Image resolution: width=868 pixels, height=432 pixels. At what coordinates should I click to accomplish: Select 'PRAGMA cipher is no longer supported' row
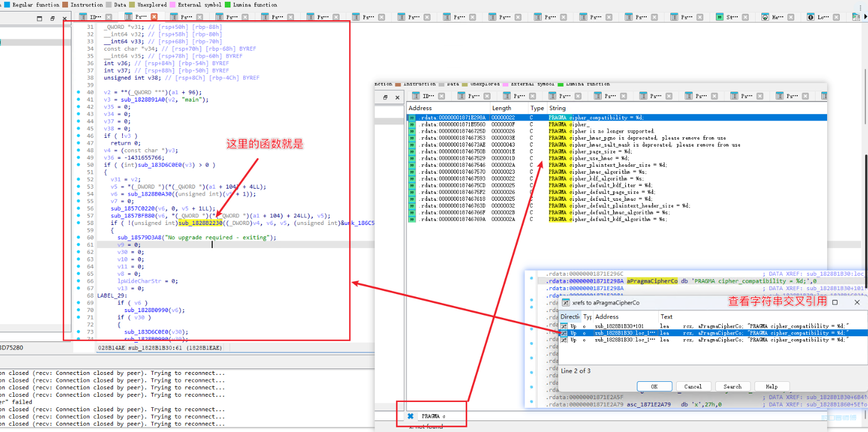click(x=617, y=131)
